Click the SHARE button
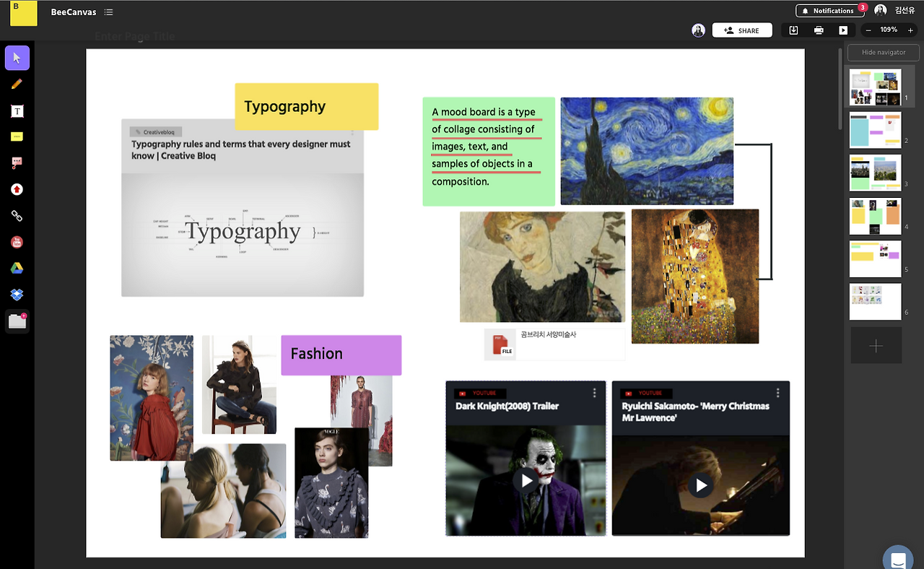The image size is (924, 569). (742, 30)
